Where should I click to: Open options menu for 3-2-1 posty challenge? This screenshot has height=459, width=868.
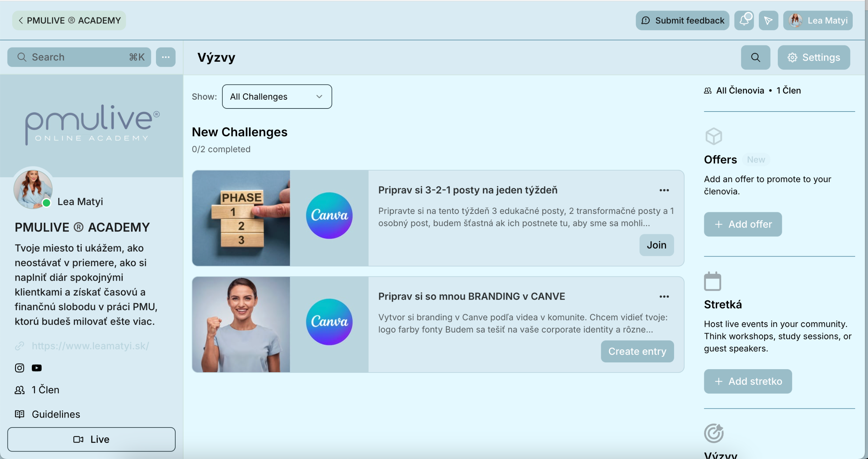pos(664,190)
